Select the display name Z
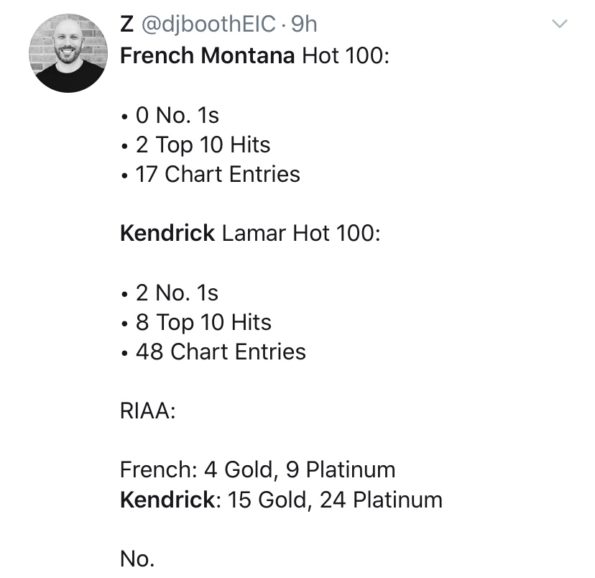 [x=127, y=24]
